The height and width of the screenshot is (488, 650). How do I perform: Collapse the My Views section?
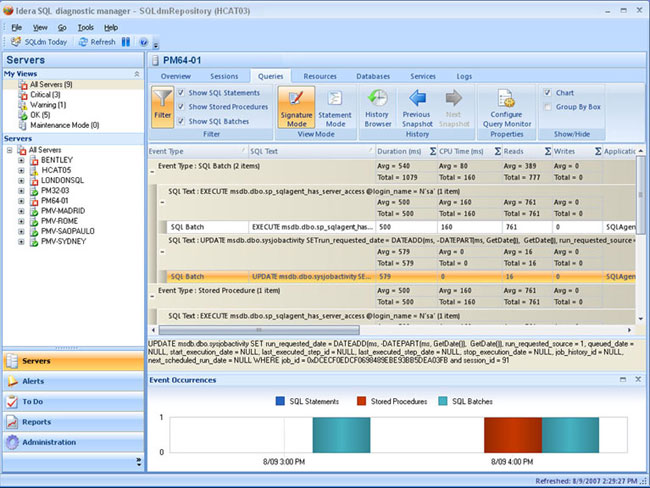137,74
